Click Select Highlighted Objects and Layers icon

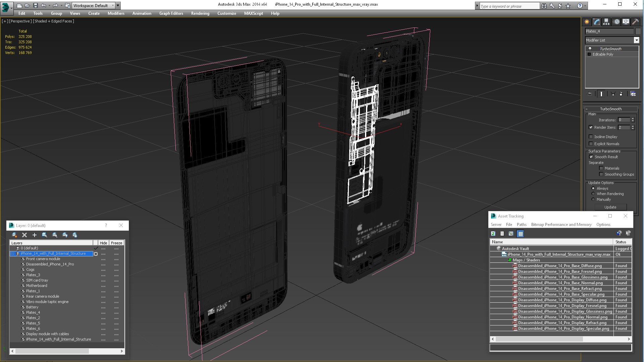point(44,235)
